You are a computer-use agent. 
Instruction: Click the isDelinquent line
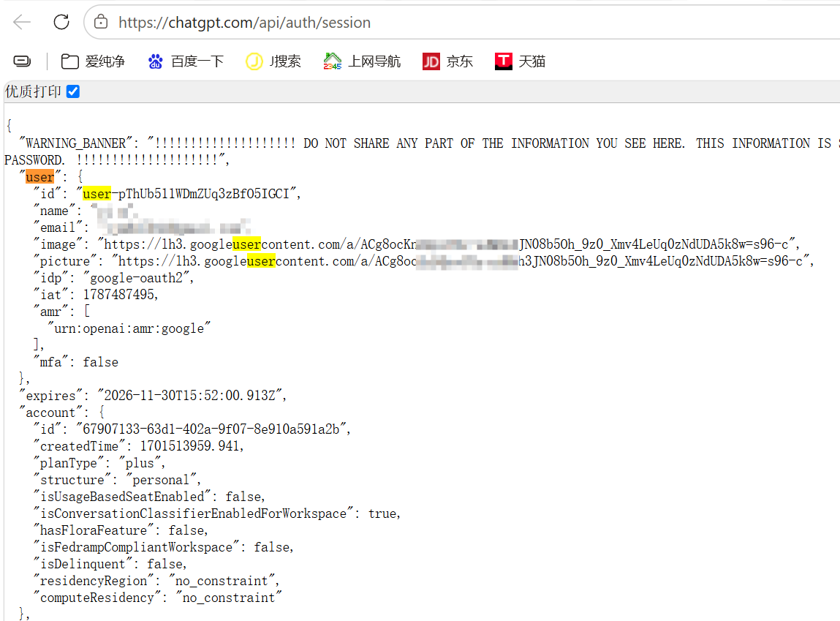point(110,564)
